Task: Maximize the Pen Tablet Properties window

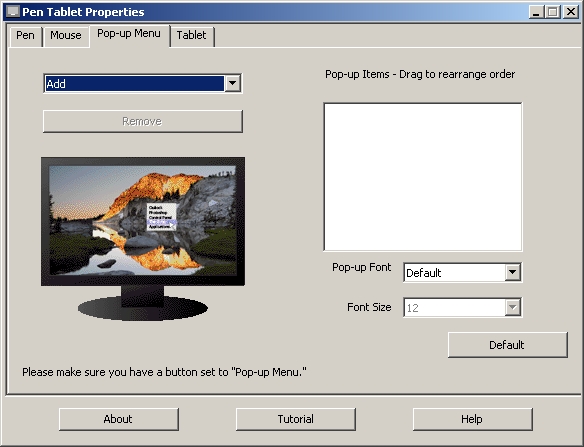Action: click(x=553, y=12)
